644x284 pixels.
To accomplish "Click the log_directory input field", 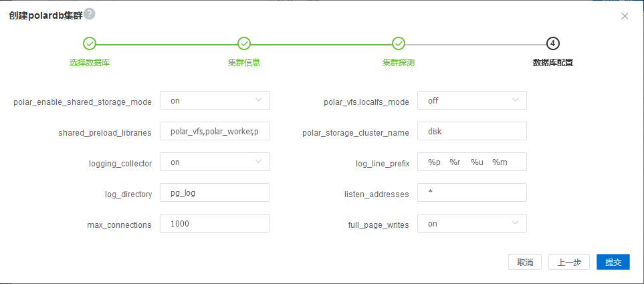I will point(215,193).
